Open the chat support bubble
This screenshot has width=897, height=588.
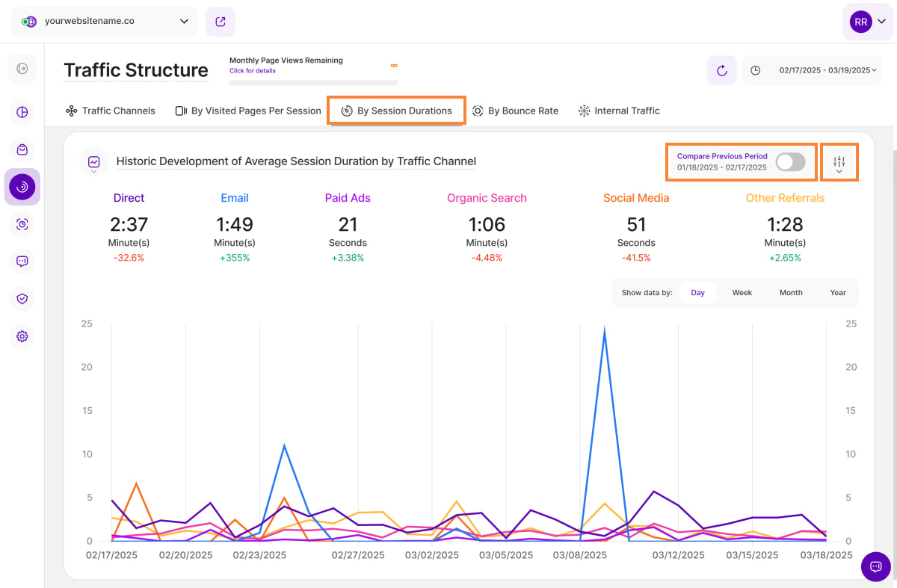click(875, 566)
